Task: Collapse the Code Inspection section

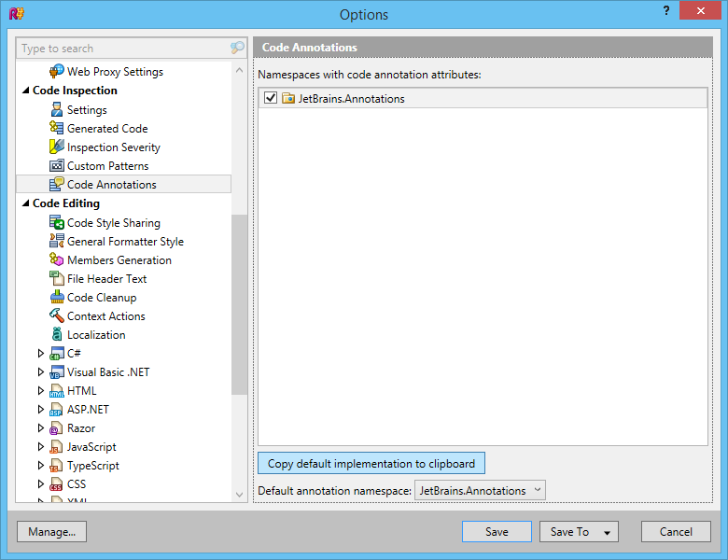Action: [x=26, y=91]
